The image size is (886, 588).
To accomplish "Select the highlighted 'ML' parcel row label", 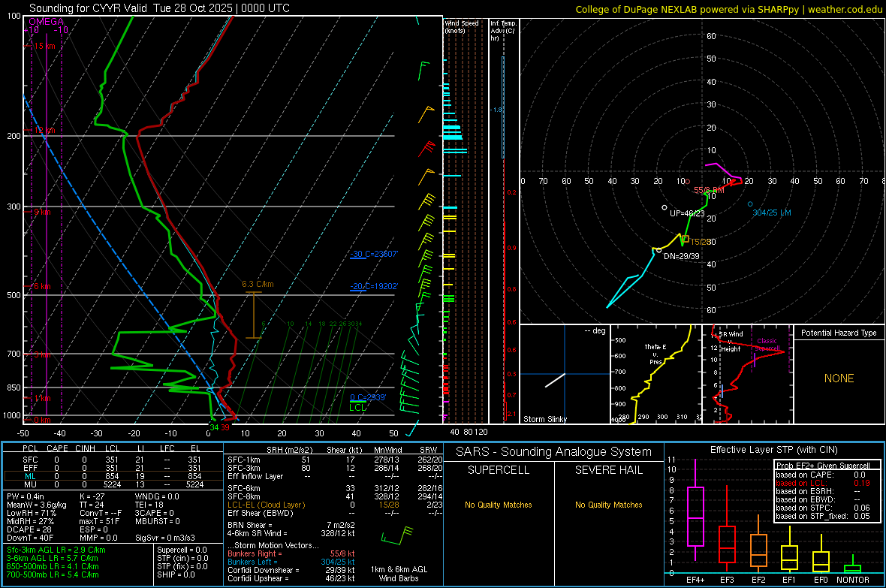I will tap(30, 476).
